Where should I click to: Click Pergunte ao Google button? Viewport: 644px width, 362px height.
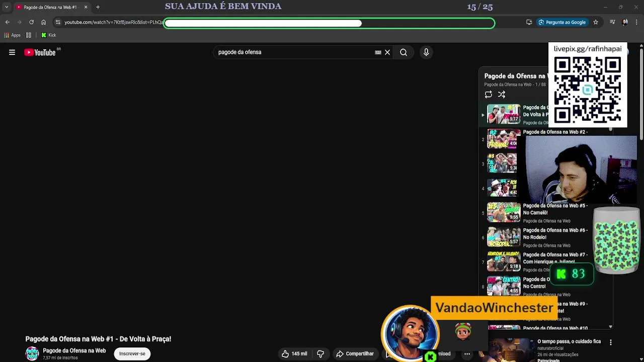pos(562,22)
